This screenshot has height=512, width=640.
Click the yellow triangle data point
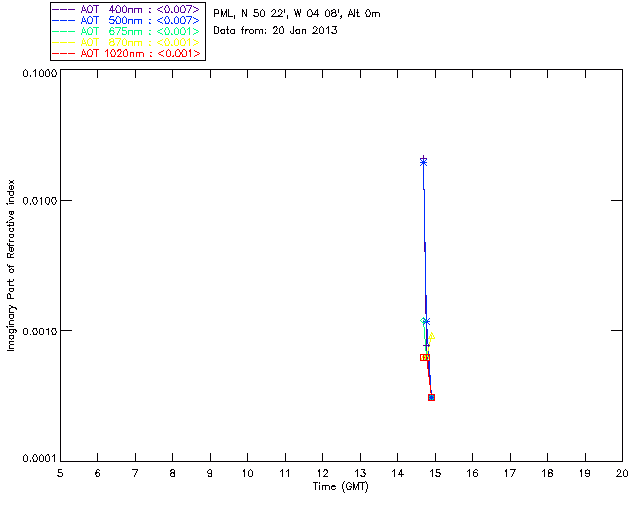click(x=431, y=336)
